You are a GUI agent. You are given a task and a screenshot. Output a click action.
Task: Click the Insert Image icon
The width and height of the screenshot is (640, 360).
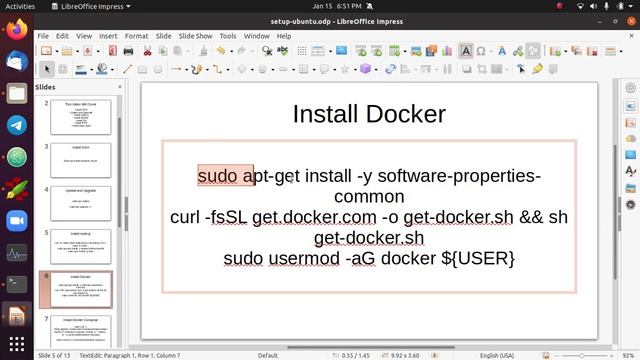coord(416,51)
